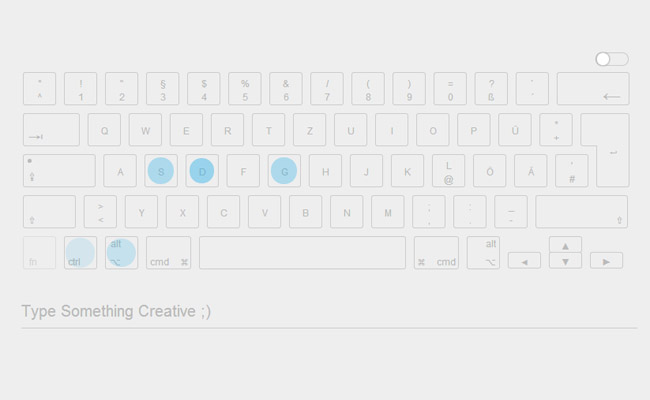The width and height of the screenshot is (650, 400).
Task: Toggle the Caps Lock key
Action: click(x=59, y=171)
